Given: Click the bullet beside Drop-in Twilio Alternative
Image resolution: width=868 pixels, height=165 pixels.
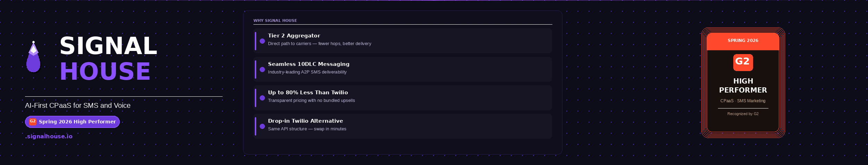Looking at the screenshot, I should pyautogui.click(x=262, y=127).
